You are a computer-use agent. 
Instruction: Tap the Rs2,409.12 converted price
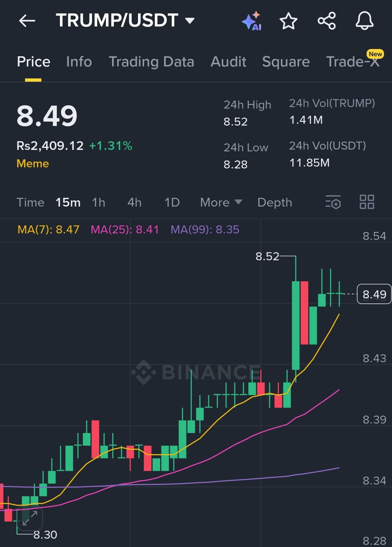coord(50,146)
